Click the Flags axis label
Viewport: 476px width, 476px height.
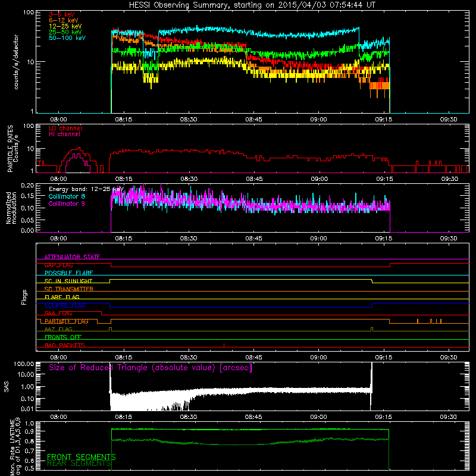(x=24, y=297)
